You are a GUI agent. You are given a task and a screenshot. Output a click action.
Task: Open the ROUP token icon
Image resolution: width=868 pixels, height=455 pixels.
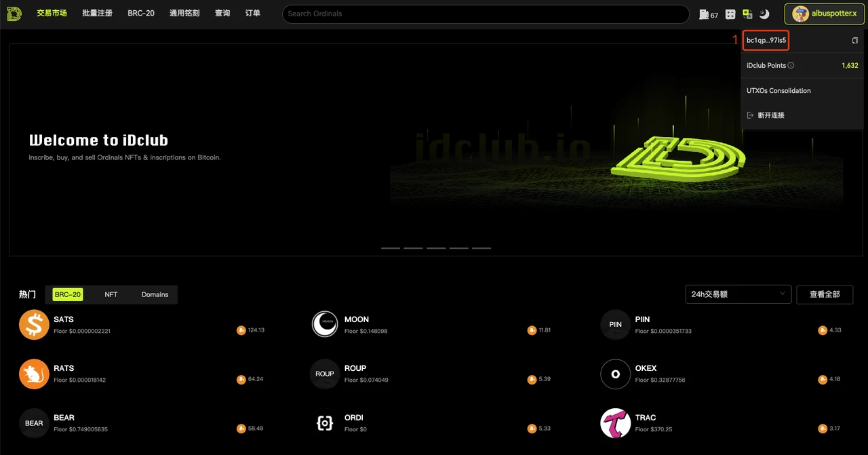[325, 374]
